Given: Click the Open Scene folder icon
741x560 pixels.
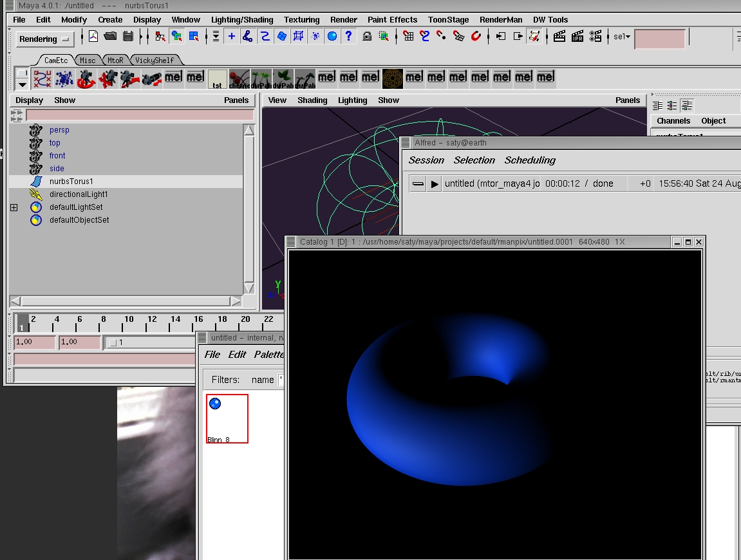Looking at the screenshot, I should [x=110, y=37].
